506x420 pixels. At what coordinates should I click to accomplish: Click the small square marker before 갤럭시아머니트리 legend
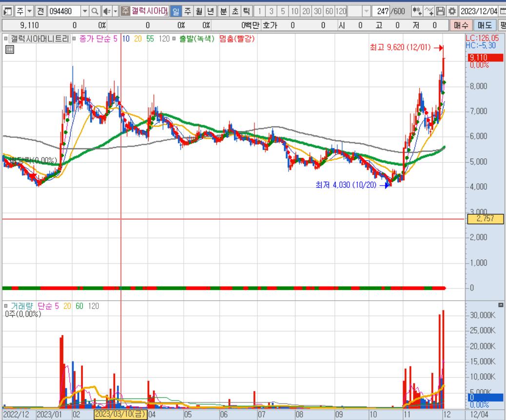tap(5, 38)
